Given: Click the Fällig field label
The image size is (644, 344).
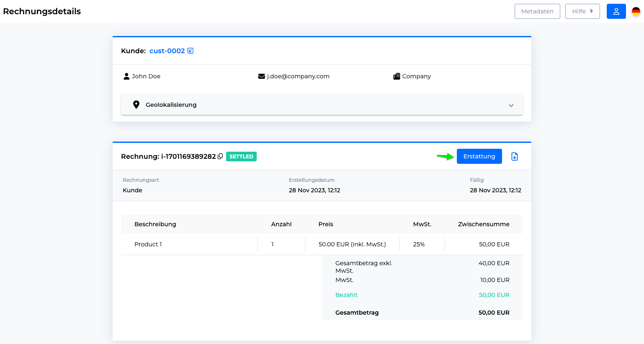Looking at the screenshot, I should [x=477, y=180].
